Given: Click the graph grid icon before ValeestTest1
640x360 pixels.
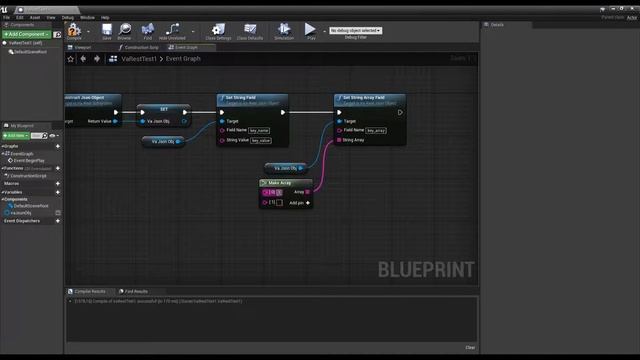Looking at the screenshot, I should [x=113, y=59].
